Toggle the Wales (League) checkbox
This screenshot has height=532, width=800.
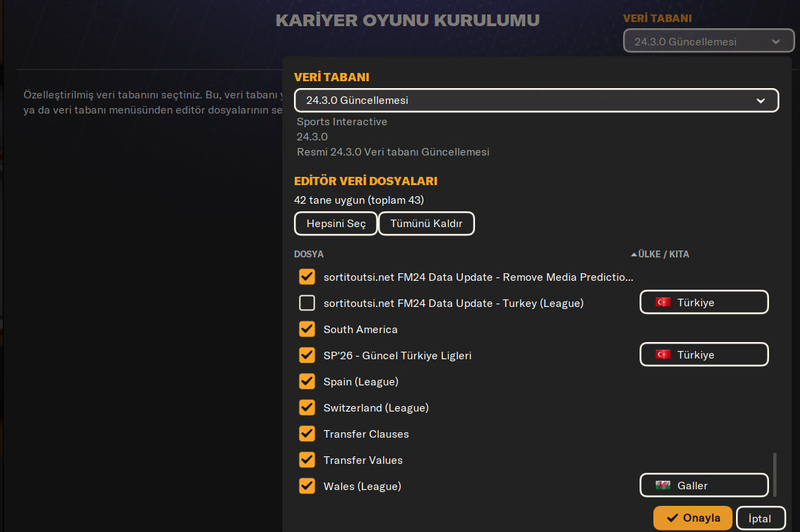307,486
